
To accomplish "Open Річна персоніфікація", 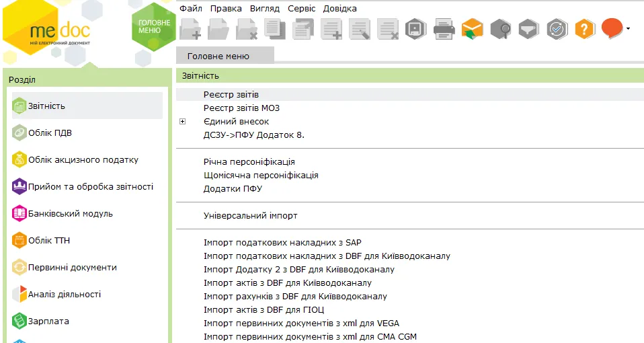I will [249, 162].
